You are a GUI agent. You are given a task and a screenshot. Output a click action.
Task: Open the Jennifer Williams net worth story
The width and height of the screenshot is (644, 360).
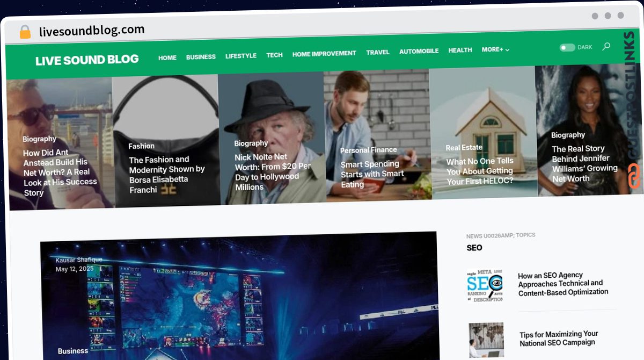[x=584, y=163]
